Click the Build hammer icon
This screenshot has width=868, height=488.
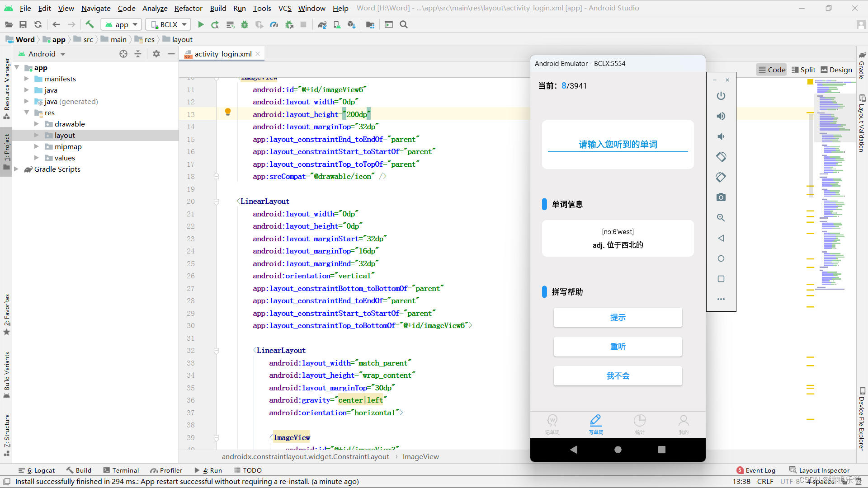pos(90,25)
